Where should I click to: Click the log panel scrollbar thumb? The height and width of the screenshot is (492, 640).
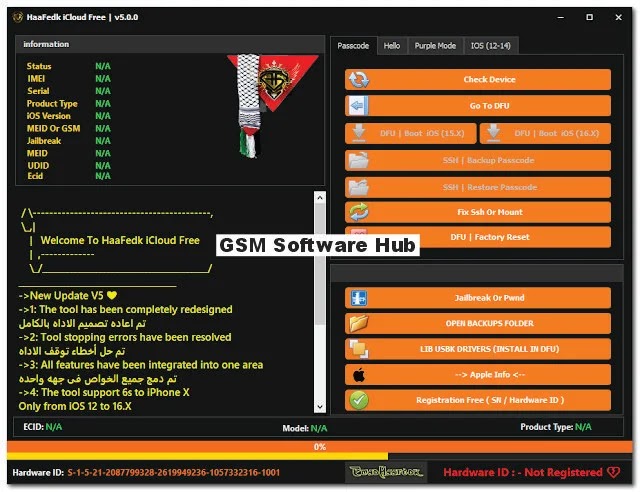[x=320, y=263]
